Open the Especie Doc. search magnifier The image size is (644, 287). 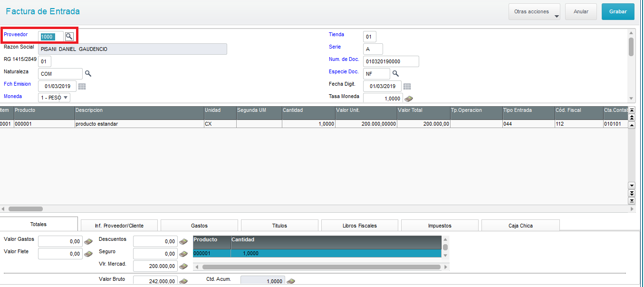395,73
